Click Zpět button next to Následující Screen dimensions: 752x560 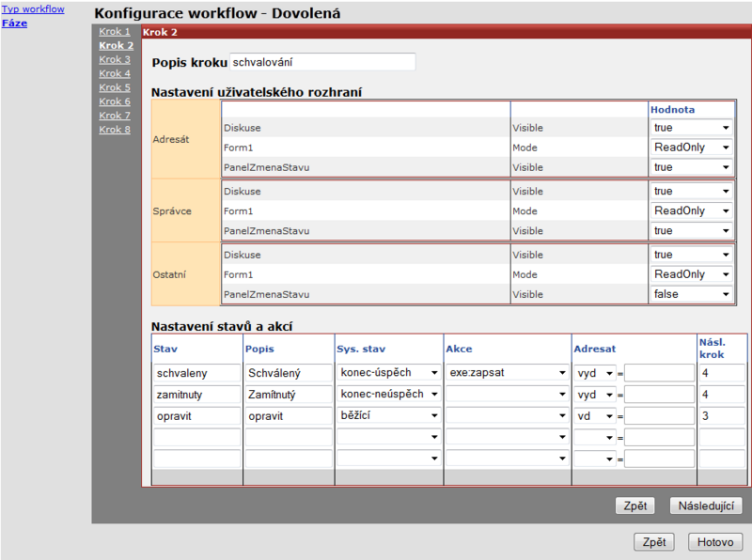pos(635,506)
